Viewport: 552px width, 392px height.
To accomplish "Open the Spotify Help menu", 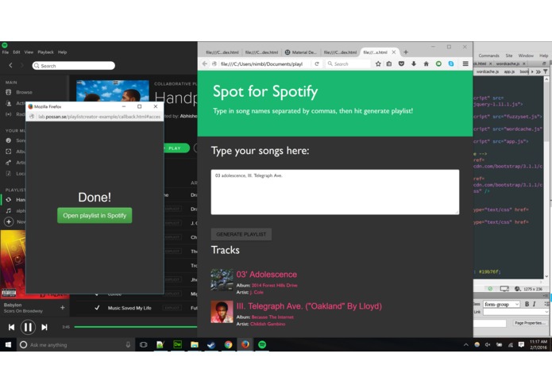I will 62,52.
